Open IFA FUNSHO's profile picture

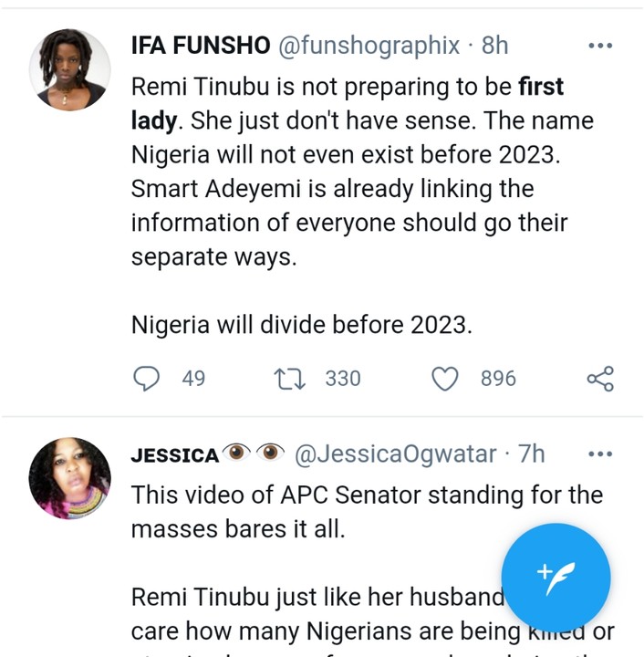click(69, 70)
